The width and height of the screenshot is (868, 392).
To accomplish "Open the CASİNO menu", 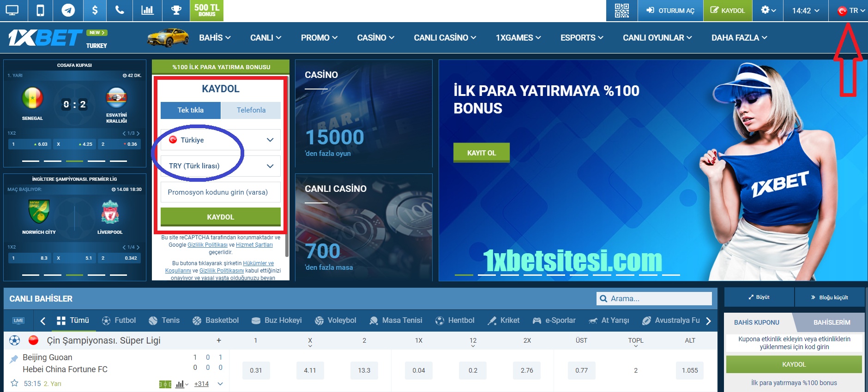I will 375,38.
